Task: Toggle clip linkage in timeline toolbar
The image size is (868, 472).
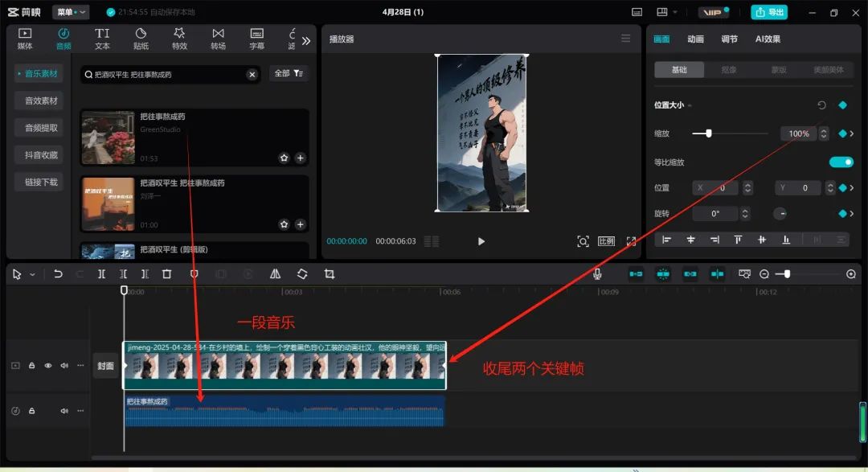Action: tap(690, 273)
